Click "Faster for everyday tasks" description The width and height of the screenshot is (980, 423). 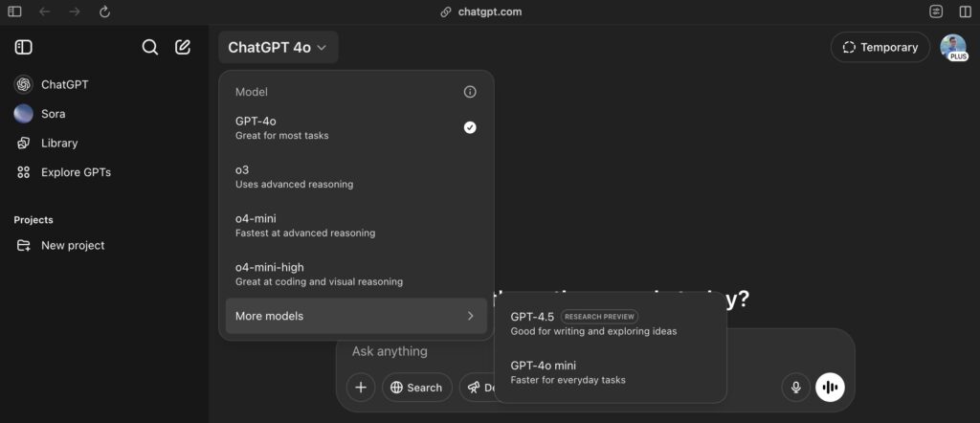point(568,380)
